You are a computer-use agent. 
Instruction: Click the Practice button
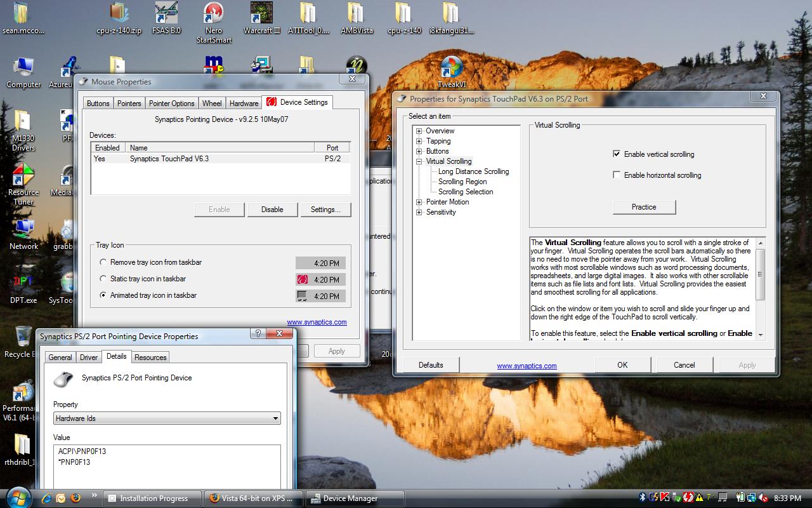[x=644, y=207]
